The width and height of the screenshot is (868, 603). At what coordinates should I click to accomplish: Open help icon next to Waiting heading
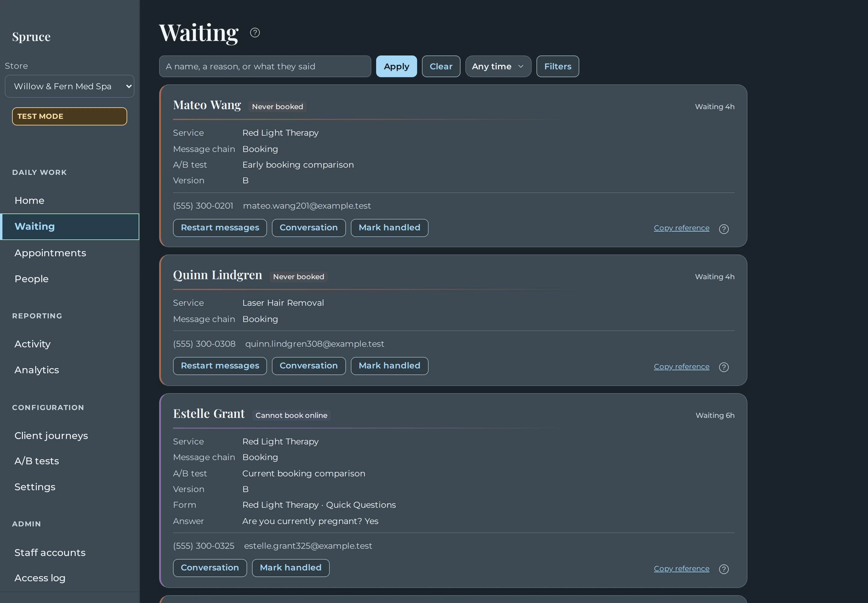255,33
